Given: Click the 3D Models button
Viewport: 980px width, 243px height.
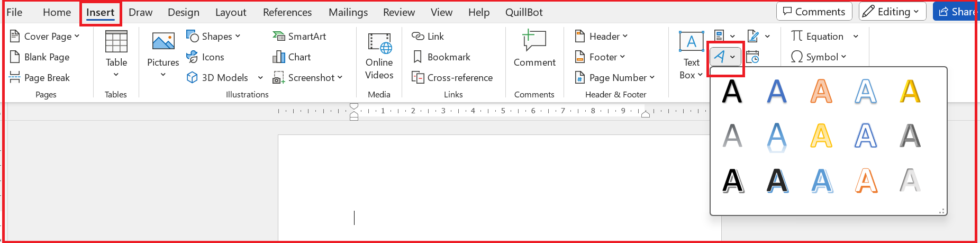Looking at the screenshot, I should 217,77.
